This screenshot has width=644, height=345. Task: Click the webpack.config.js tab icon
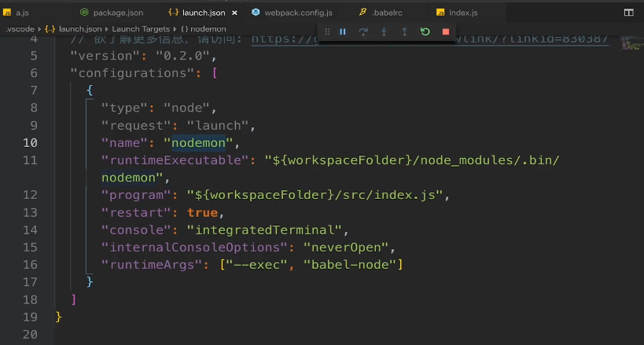256,13
